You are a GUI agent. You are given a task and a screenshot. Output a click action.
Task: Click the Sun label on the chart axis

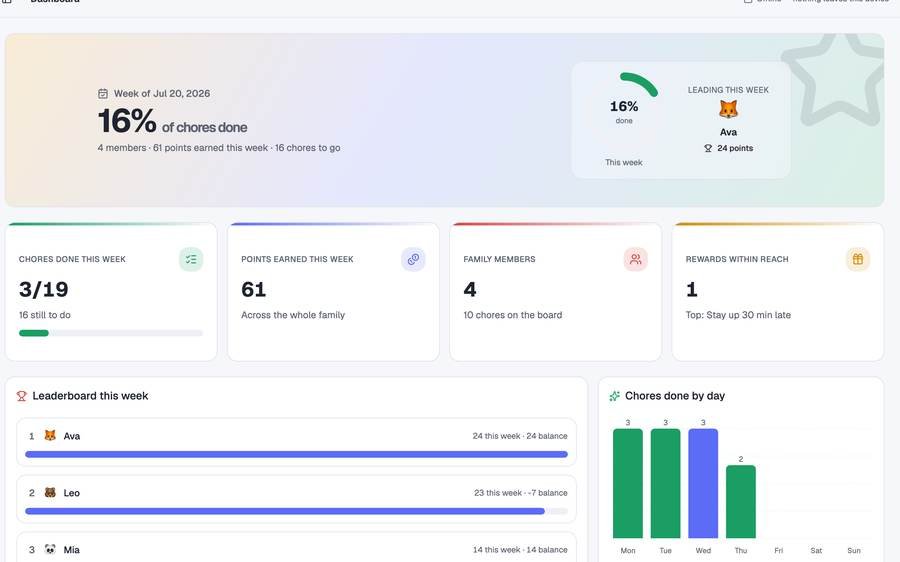[x=854, y=551]
